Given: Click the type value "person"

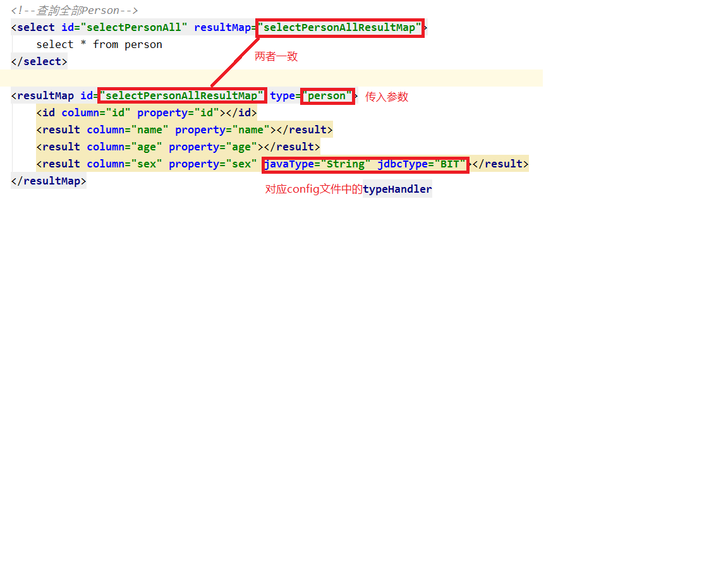Looking at the screenshot, I should pos(327,95).
